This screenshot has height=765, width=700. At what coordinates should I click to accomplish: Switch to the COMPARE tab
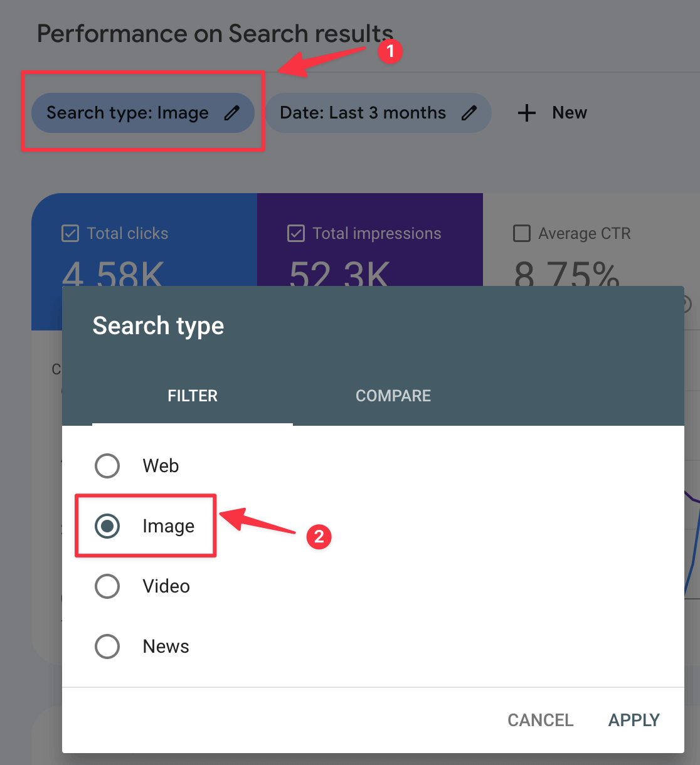(x=393, y=396)
